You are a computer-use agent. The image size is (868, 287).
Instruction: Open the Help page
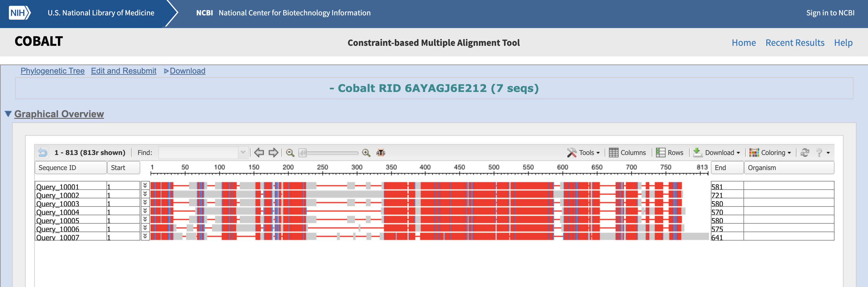point(843,43)
